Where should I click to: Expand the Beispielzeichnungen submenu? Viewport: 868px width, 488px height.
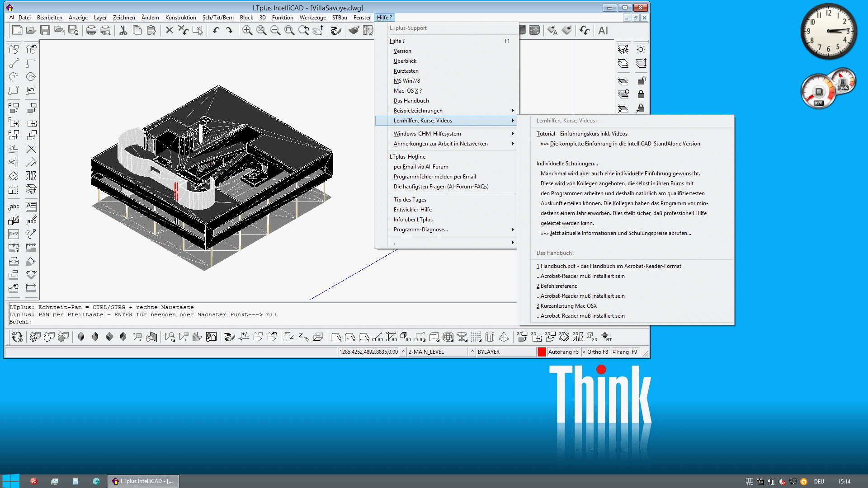click(446, 111)
